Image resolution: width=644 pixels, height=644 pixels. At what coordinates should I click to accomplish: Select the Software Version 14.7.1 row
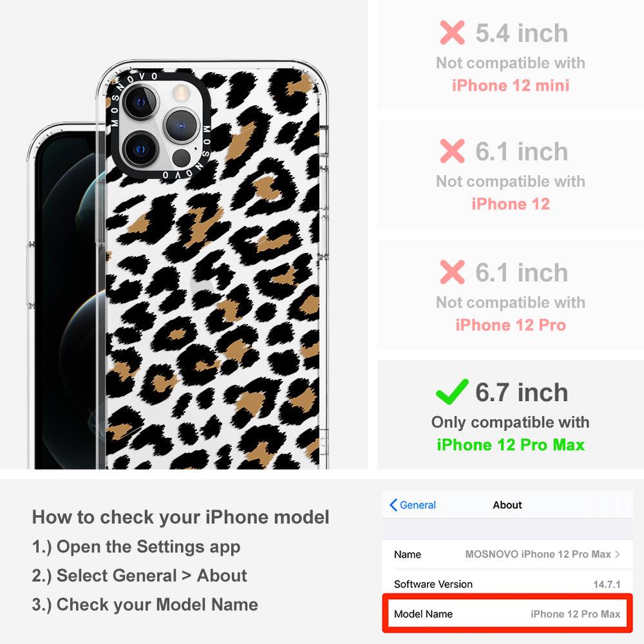pyautogui.click(x=507, y=583)
